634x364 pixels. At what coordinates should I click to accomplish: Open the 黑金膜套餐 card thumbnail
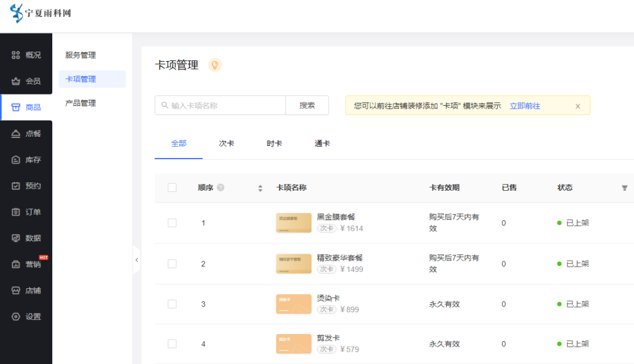click(x=294, y=223)
